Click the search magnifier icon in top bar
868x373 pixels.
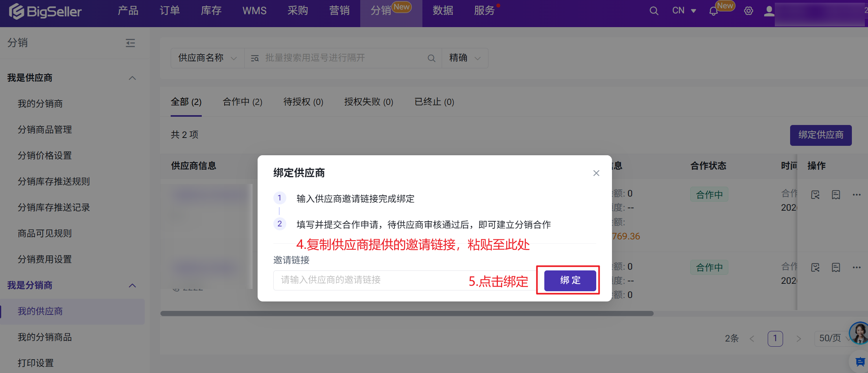coord(654,11)
